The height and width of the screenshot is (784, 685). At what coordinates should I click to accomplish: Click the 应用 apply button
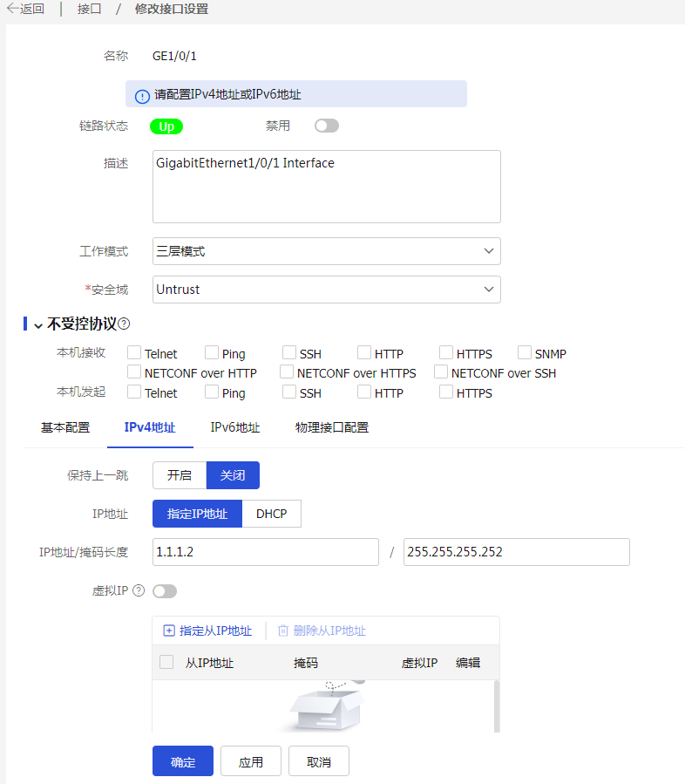coord(251,761)
